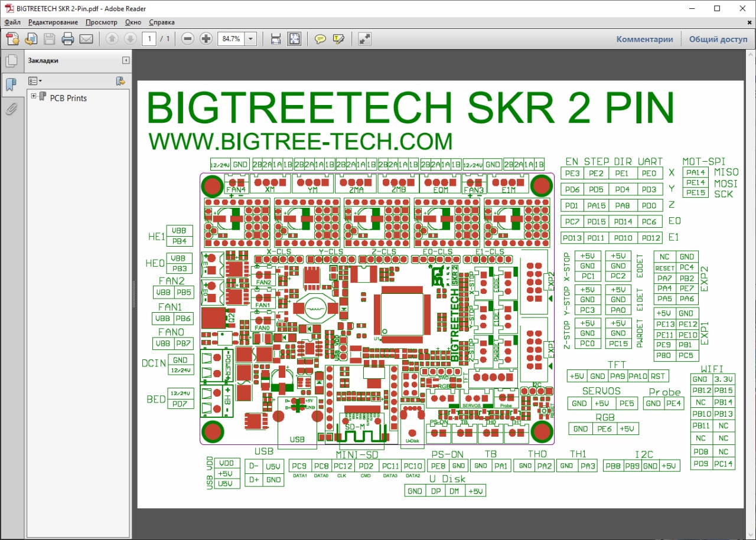The width and height of the screenshot is (756, 540).
Task: Show page thumbnails panel icon
Action: pyautogui.click(x=11, y=61)
